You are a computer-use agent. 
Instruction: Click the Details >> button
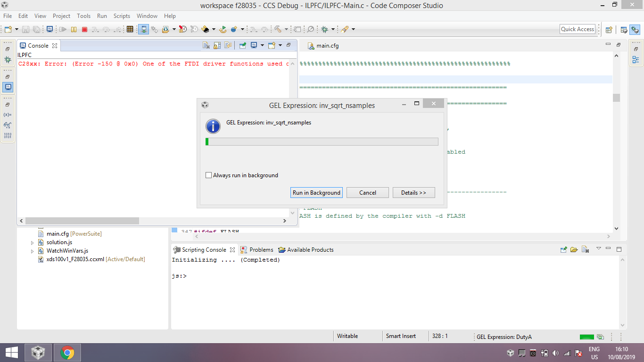(413, 193)
